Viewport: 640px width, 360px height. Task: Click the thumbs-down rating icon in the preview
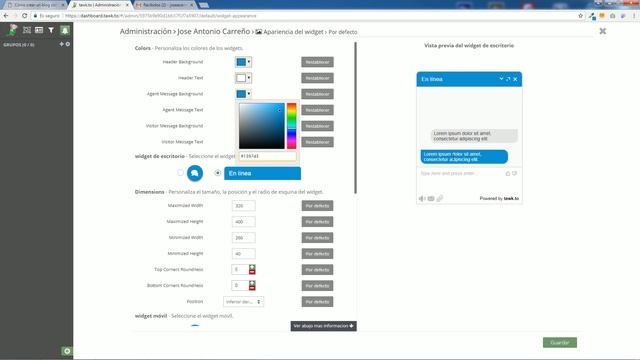point(514,173)
